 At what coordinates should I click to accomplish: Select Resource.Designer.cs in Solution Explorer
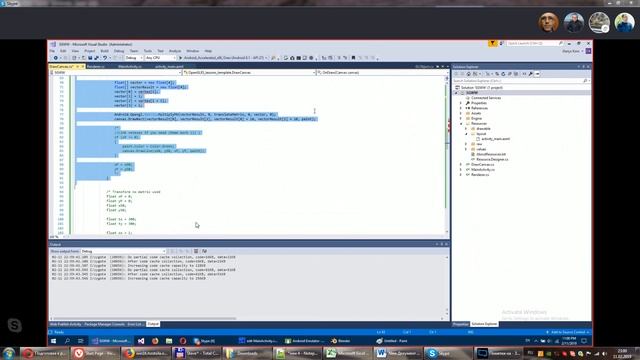[492, 159]
